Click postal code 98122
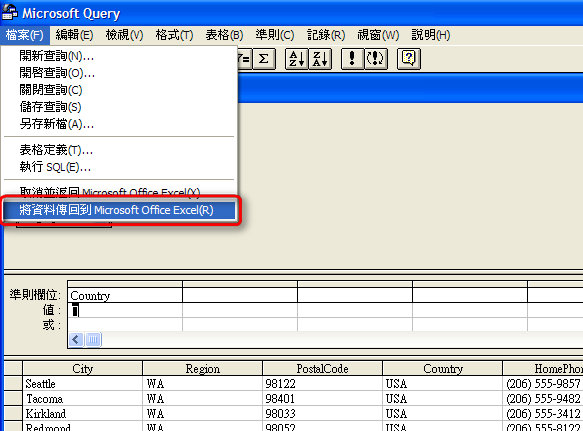The height and width of the screenshot is (431, 583). coord(322,383)
